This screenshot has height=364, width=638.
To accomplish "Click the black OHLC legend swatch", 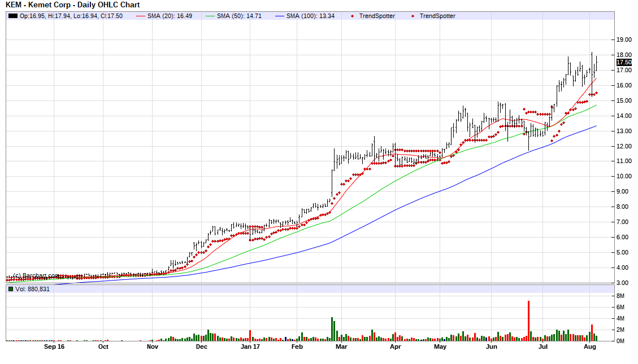I will (x=13, y=16).
